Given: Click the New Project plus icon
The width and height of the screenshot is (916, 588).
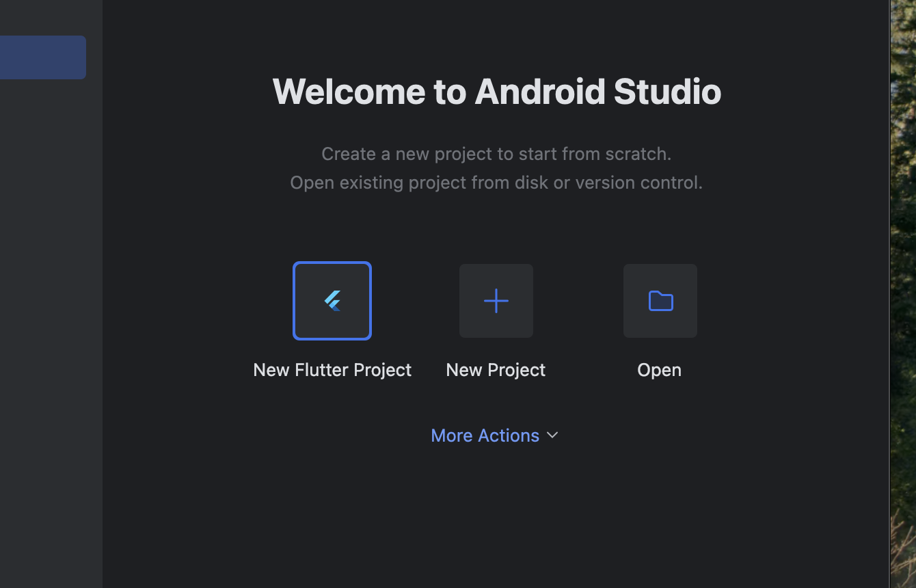Looking at the screenshot, I should 496,301.
